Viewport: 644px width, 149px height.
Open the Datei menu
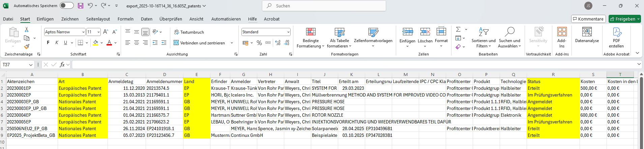(8, 19)
